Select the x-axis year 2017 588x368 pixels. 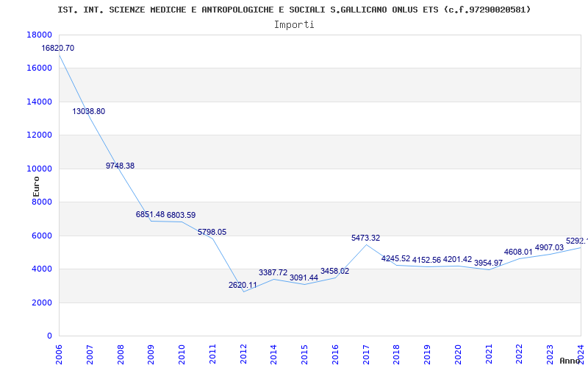pos(366,354)
